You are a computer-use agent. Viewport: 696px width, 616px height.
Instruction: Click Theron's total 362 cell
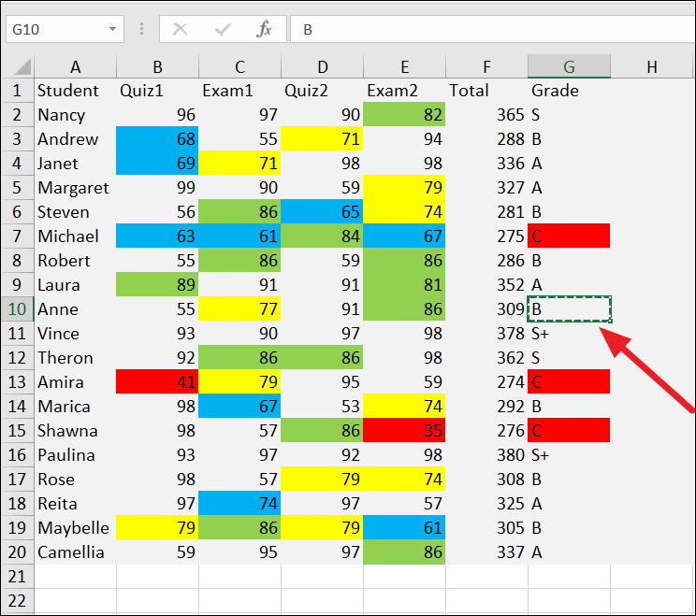pyautogui.click(x=487, y=358)
